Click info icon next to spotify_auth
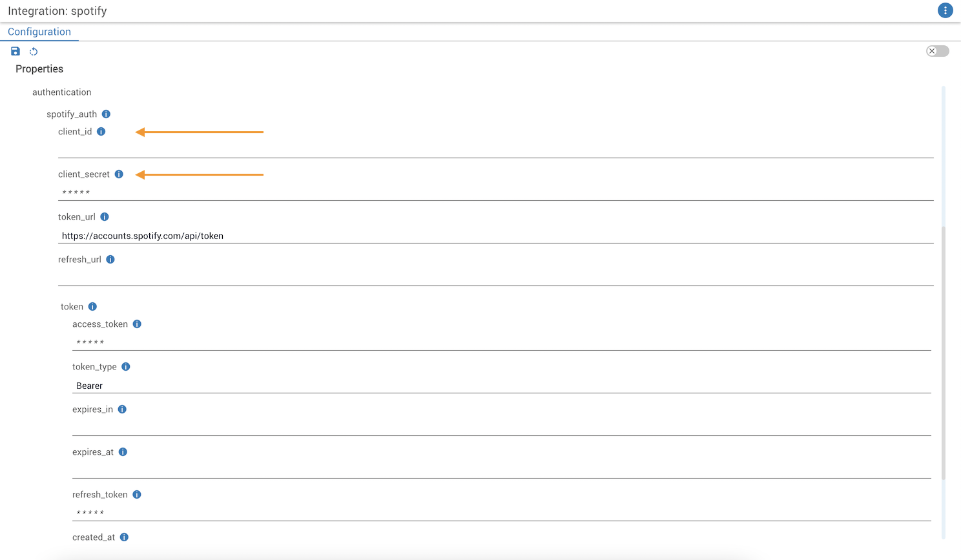 107,114
